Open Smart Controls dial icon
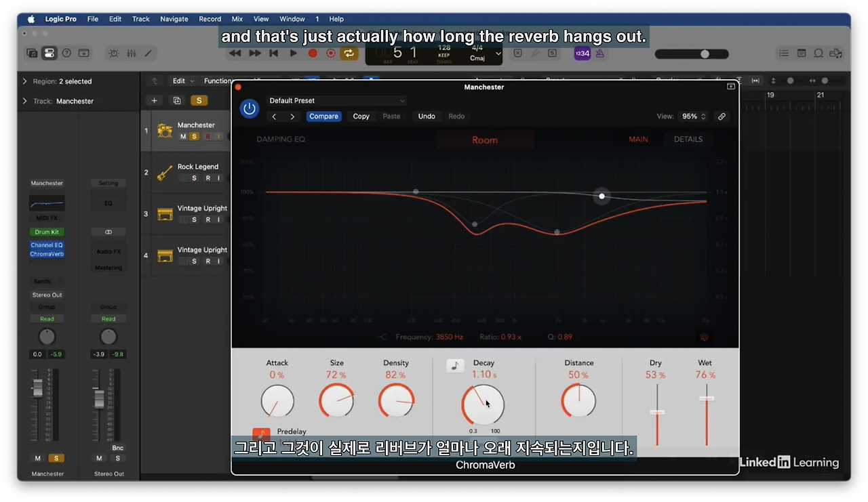868x502 pixels. coord(113,53)
